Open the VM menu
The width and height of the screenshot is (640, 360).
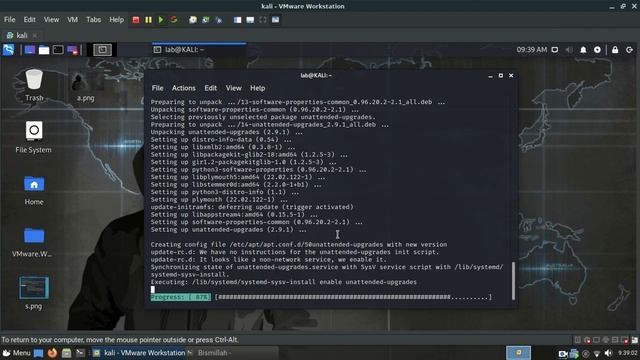(72, 20)
